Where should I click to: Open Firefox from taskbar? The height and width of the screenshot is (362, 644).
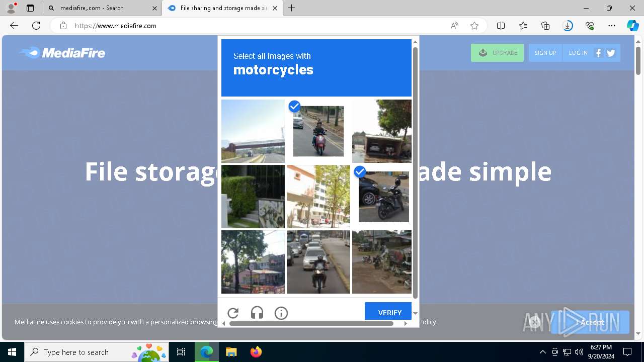(x=256, y=352)
